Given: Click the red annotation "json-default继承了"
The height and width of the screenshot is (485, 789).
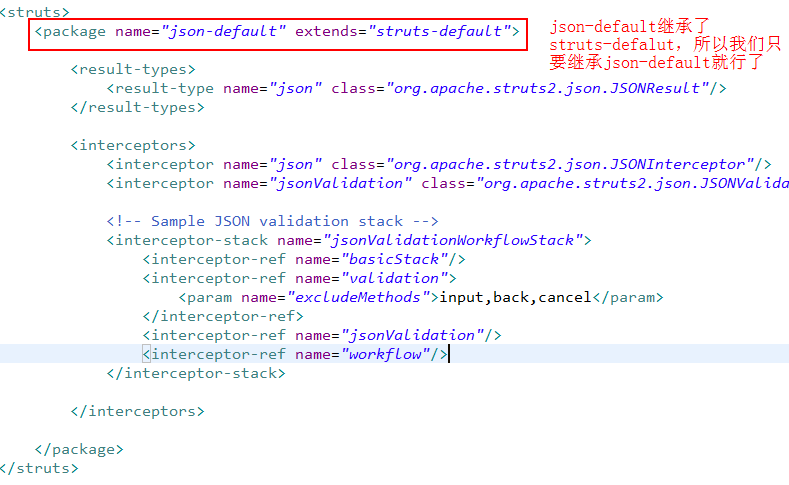Looking at the screenshot, I should pos(629,26).
